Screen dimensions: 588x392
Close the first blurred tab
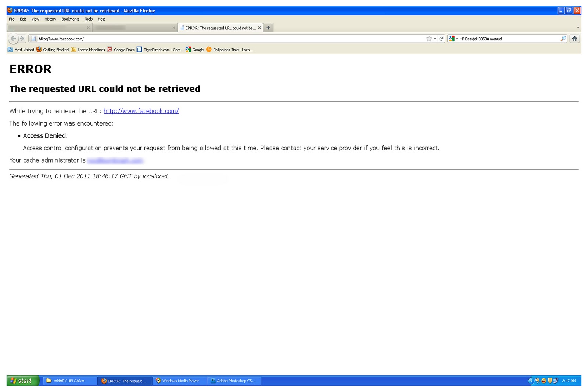tap(88, 28)
